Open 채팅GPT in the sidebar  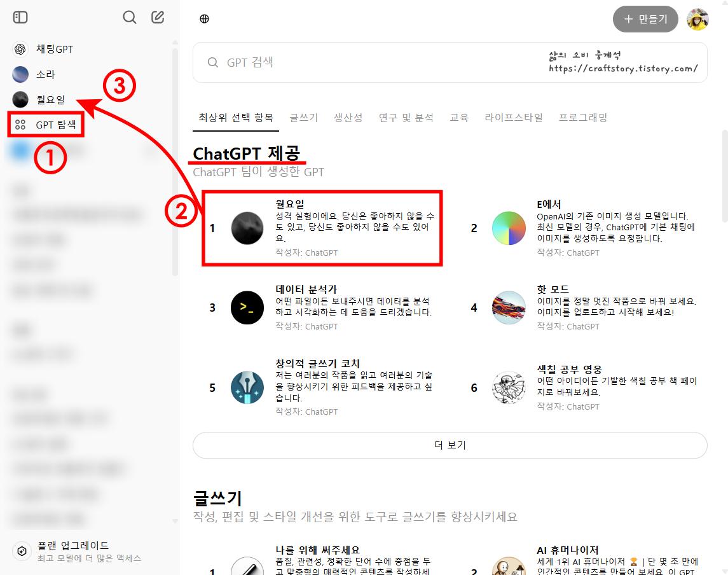44,49
